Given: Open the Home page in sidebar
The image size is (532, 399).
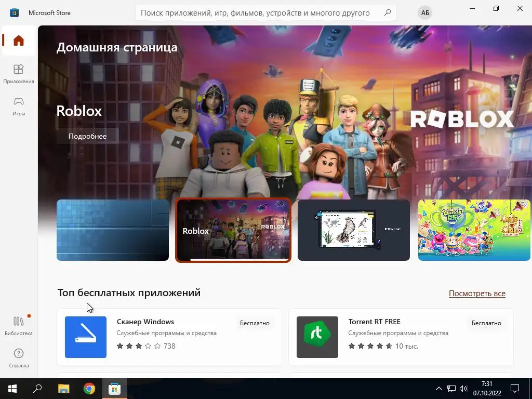Looking at the screenshot, I should click(x=19, y=41).
